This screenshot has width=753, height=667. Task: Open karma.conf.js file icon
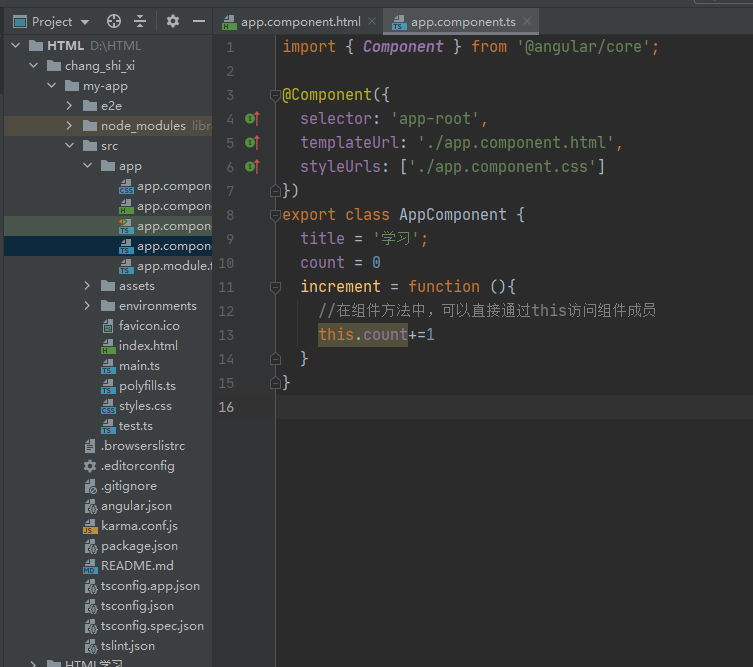coord(90,526)
